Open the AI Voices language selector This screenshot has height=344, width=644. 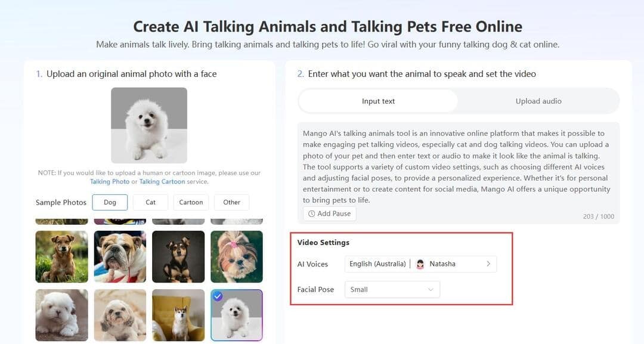(x=377, y=264)
